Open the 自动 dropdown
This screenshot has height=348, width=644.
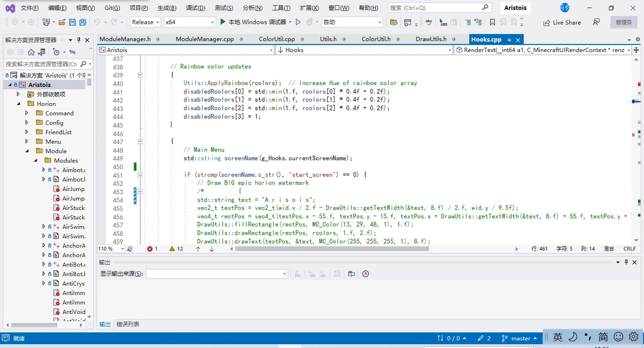pyautogui.click(x=352, y=22)
